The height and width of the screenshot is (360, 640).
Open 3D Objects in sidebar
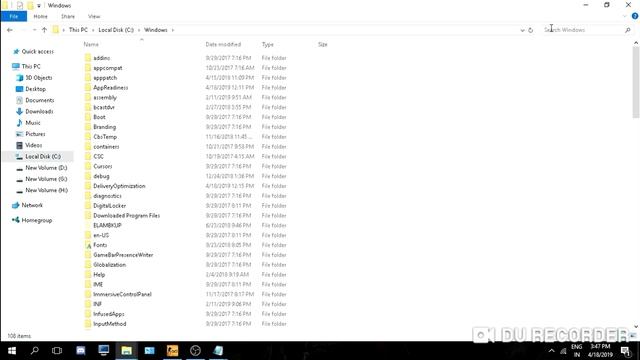point(38,78)
